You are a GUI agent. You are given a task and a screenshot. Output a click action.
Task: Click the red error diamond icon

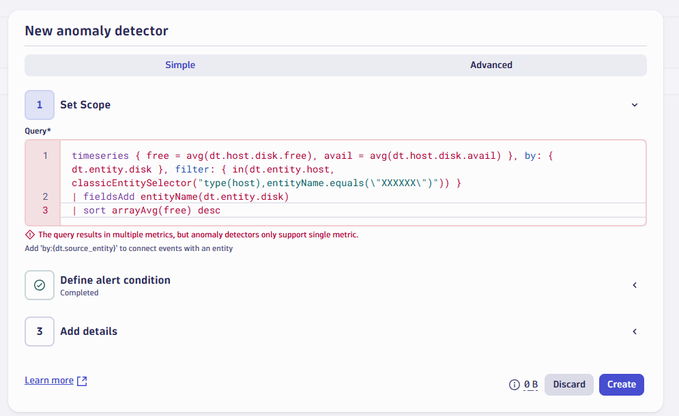(30, 235)
